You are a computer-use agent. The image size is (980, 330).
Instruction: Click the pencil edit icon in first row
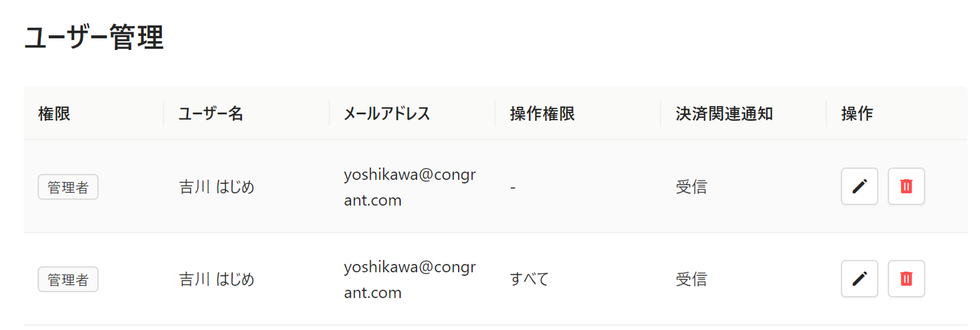coord(859,186)
